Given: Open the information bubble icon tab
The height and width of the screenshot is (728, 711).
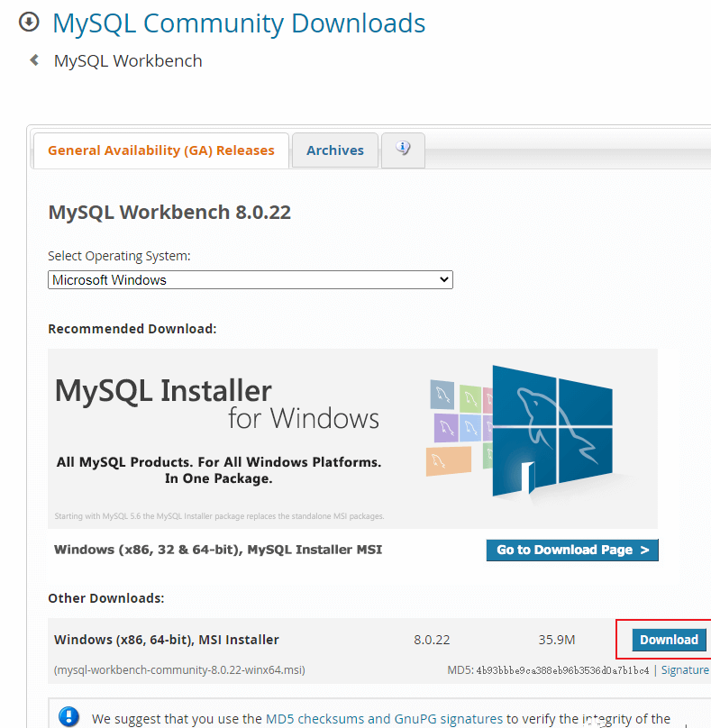Looking at the screenshot, I should (x=403, y=150).
